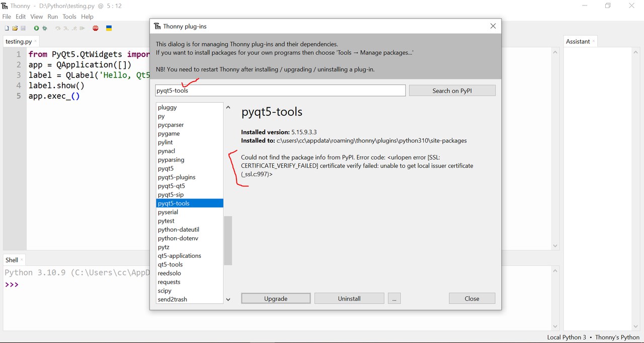Select the highlighted pyqt5-tools list entry
Image resolution: width=644 pixels, height=343 pixels.
click(x=190, y=203)
